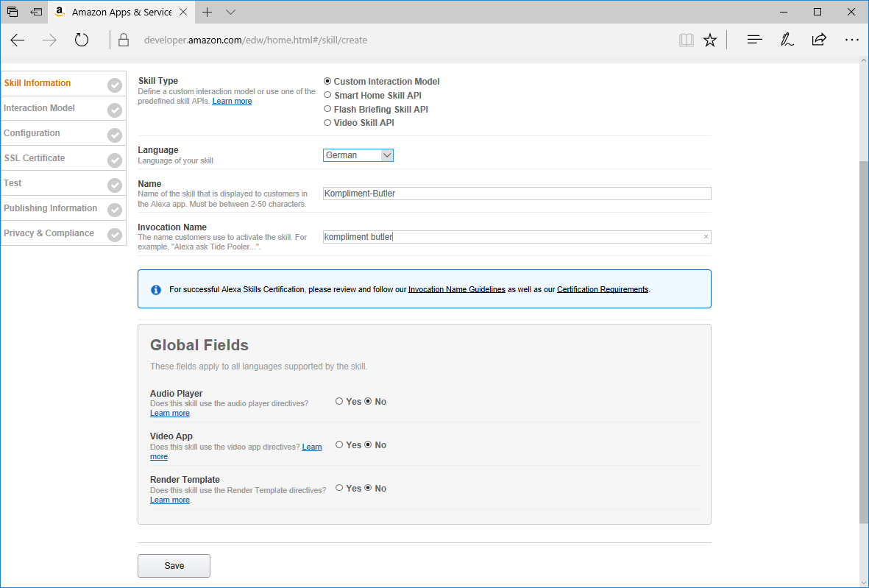Switch to Interaction Model sidebar tab
This screenshot has width=869, height=588.
[40, 108]
